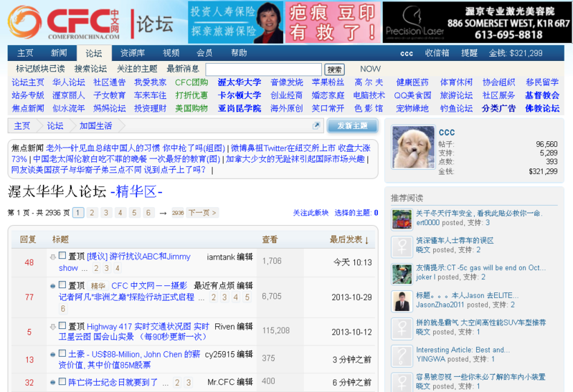Check the box for the 游行抗议ABC thread
Image resolution: width=573 pixels, height=392 pixels.
coord(62,256)
